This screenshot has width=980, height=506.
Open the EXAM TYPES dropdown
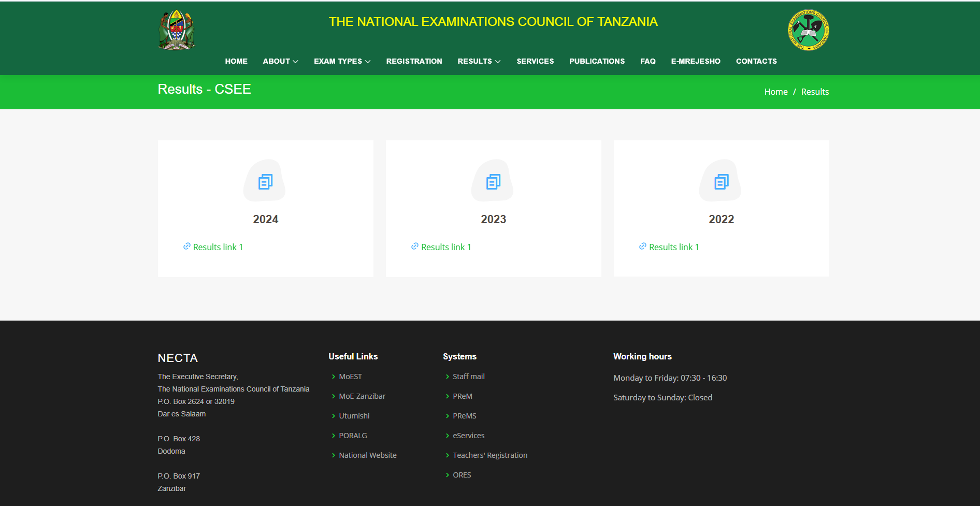342,61
